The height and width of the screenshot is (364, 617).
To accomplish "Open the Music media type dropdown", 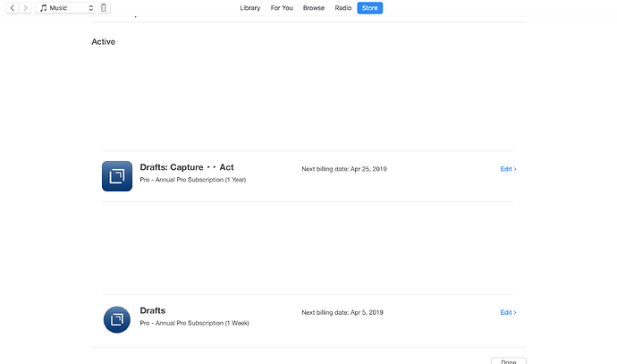I will (65, 8).
